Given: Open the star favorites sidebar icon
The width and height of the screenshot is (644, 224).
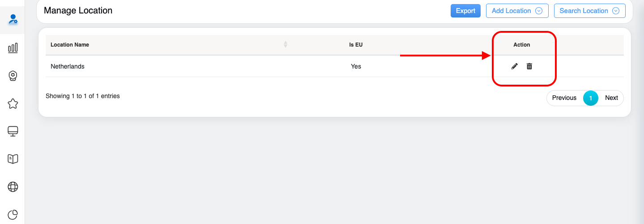Looking at the screenshot, I should coord(13,104).
